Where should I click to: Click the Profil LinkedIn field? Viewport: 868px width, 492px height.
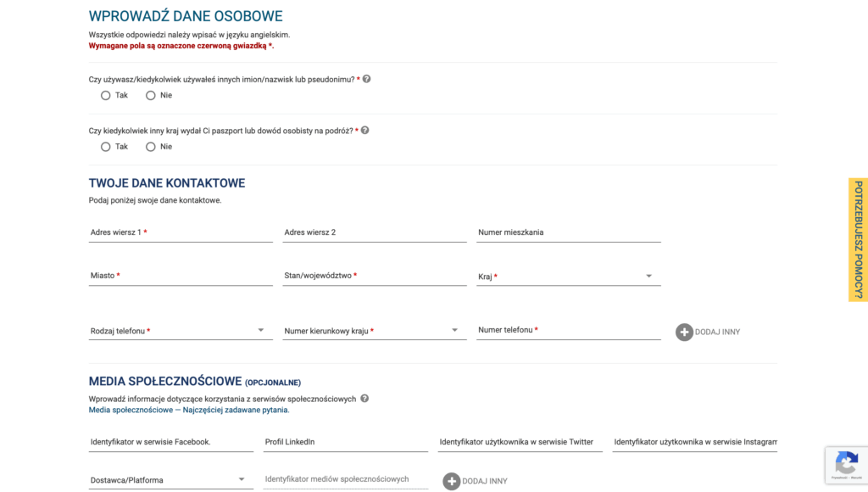tap(346, 442)
